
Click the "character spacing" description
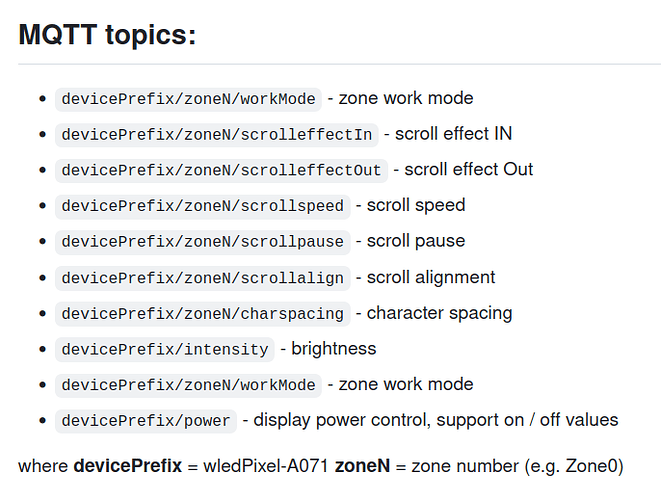pyautogui.click(x=439, y=314)
